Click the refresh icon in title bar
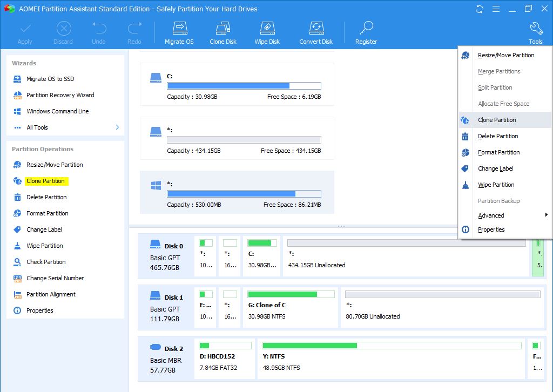Screen dimensions: 553x392 click(479, 9)
